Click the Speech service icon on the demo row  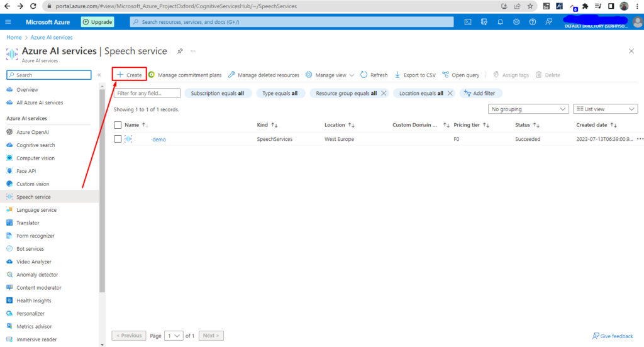coord(128,139)
